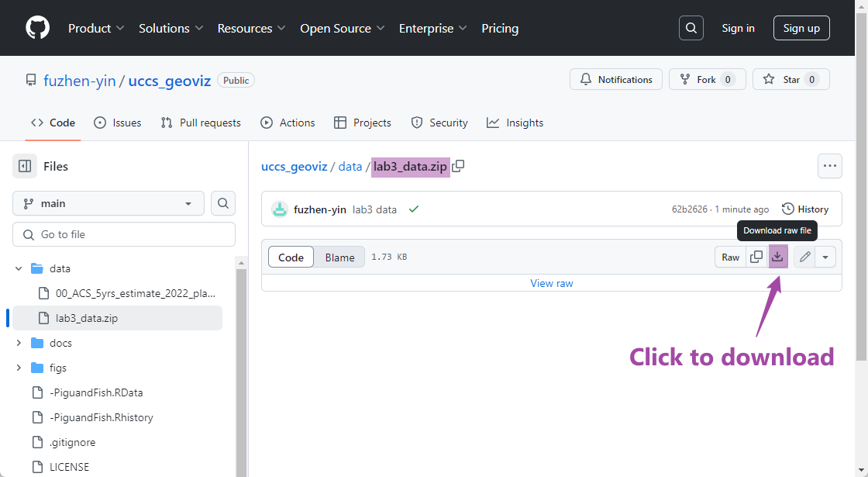
Task: Fork the repository
Action: point(708,79)
